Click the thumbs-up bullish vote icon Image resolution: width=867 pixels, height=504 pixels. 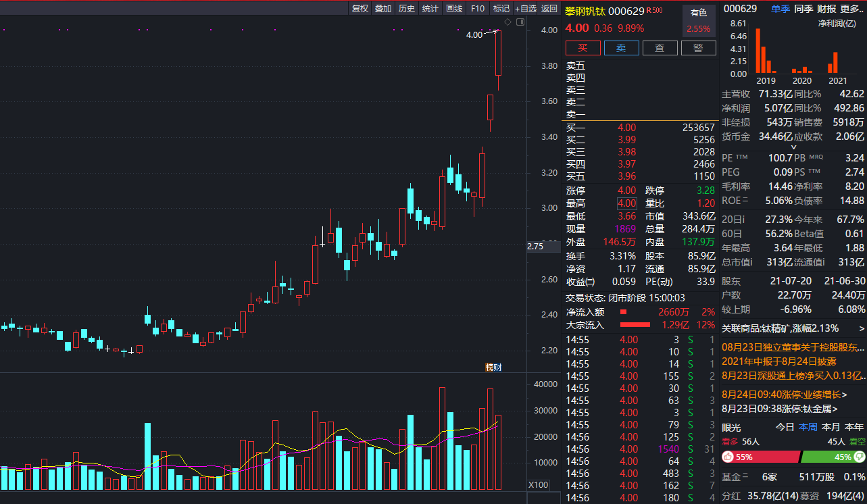[728, 457]
